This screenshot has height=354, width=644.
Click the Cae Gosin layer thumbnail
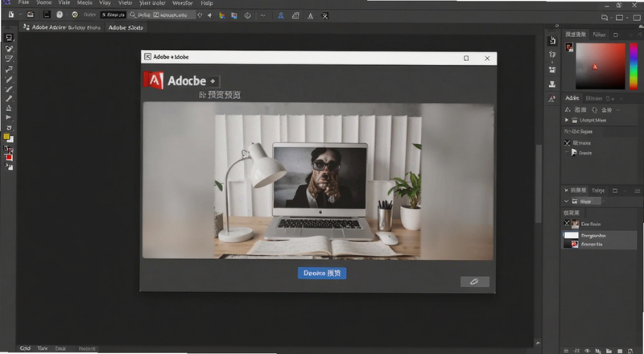click(575, 224)
